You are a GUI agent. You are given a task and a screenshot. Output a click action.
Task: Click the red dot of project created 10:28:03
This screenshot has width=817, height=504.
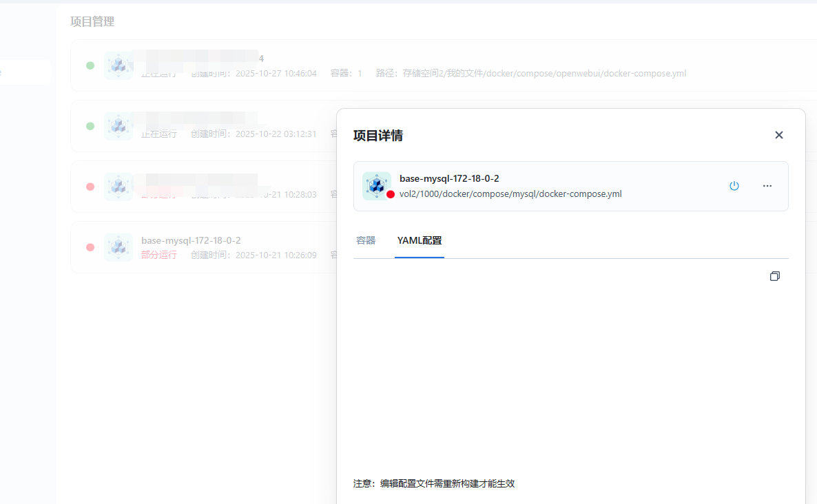(90, 187)
